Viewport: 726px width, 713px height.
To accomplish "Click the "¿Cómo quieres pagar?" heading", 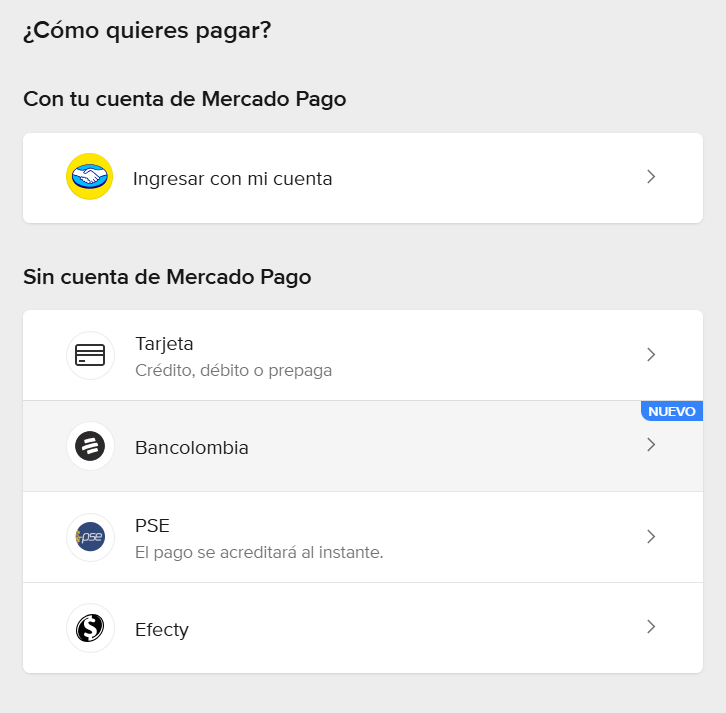I will (x=147, y=31).
